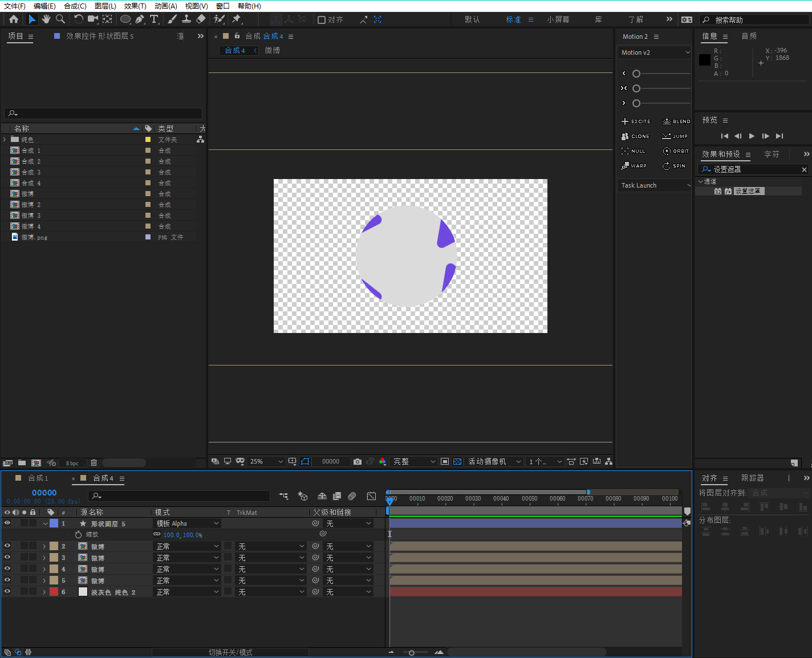Toggle visibility of layer 5 微博
The height and width of the screenshot is (658, 812).
7,580
